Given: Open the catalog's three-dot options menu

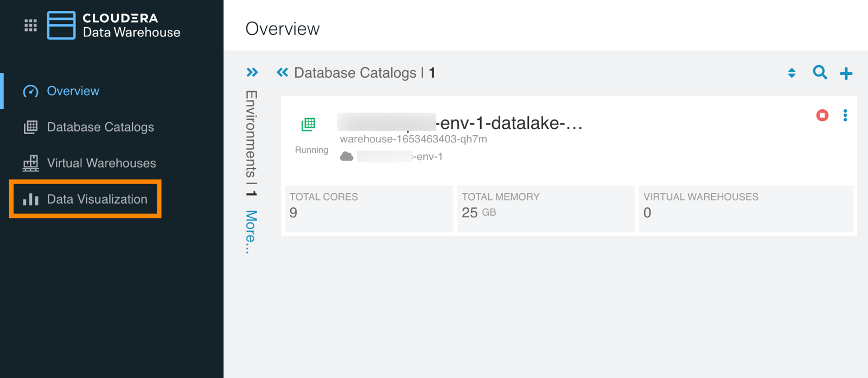Looking at the screenshot, I should [845, 115].
